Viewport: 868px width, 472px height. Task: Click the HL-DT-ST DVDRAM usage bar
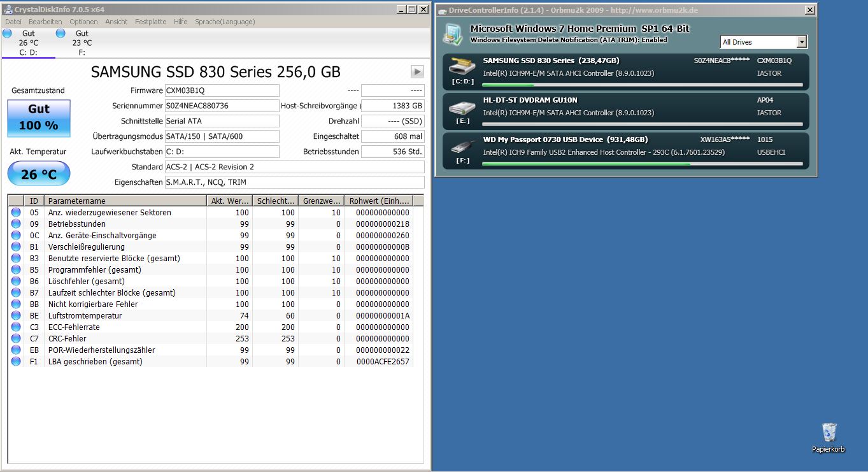click(x=643, y=124)
